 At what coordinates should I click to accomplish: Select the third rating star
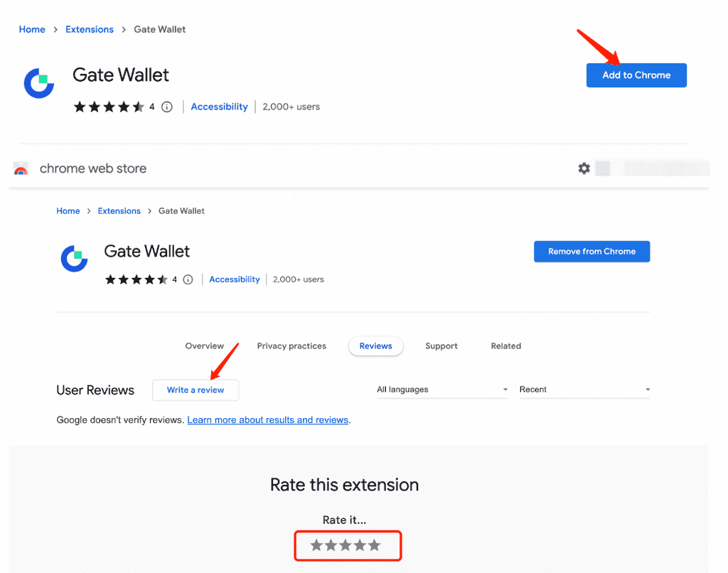coord(346,545)
